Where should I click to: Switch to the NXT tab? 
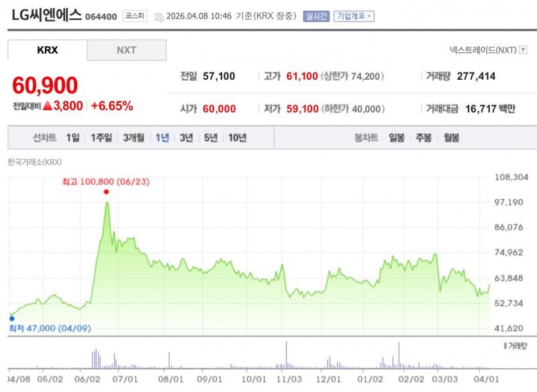click(126, 50)
